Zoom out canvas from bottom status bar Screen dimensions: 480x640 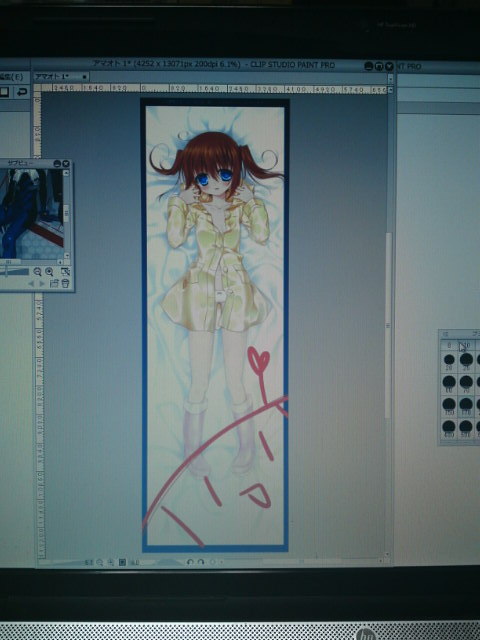point(100,562)
